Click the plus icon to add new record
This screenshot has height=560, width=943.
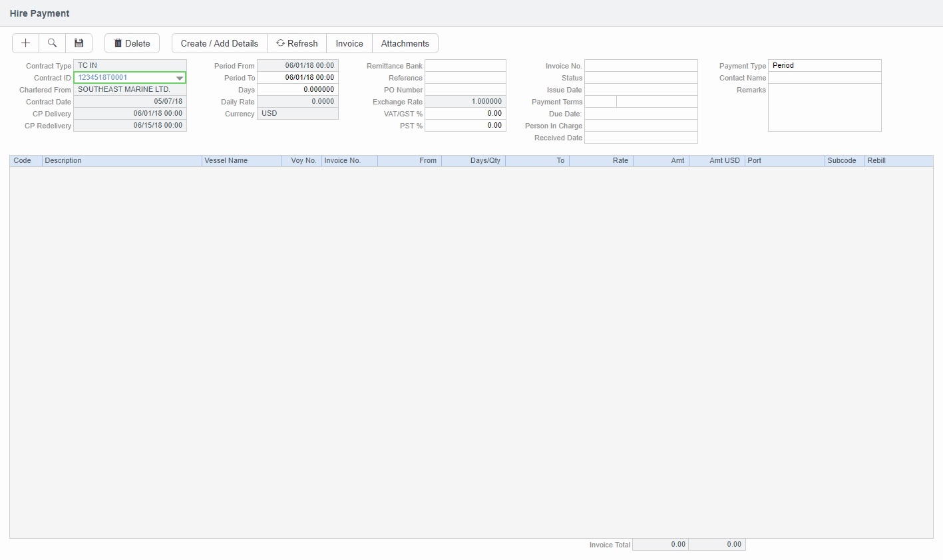pos(25,43)
